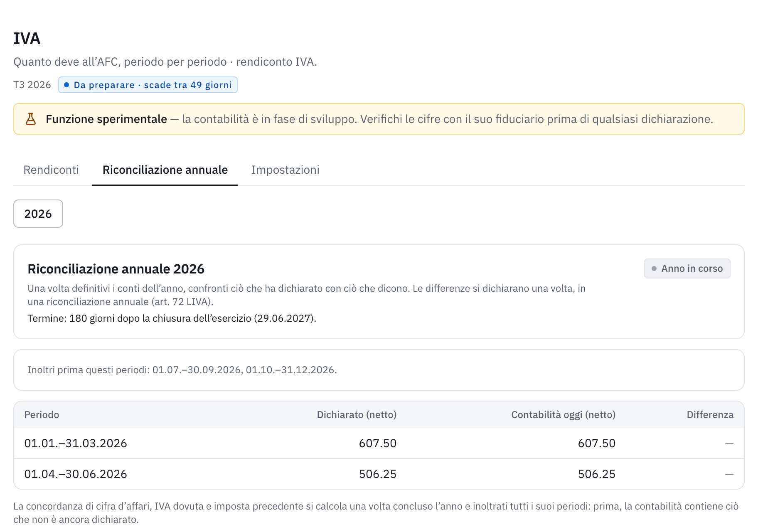Click the T3 2026 period label

32,85
